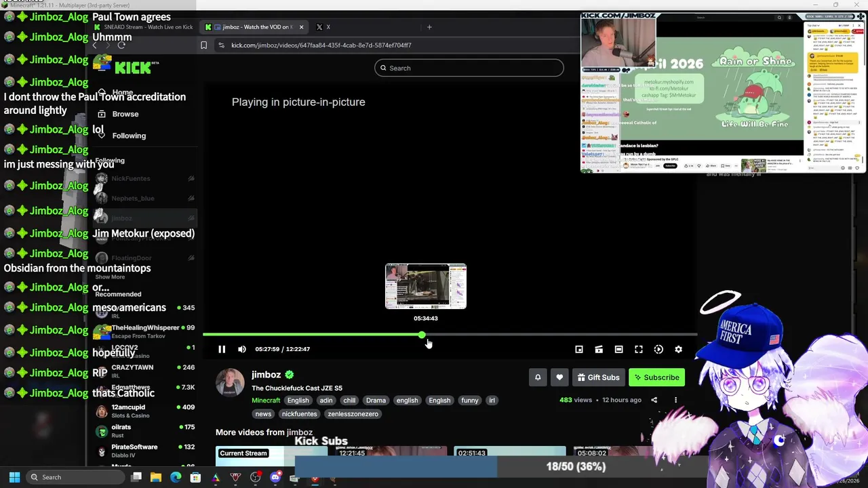Switch to SNEAKO Stream browser tab
The width and height of the screenshot is (868, 488).
pos(144,27)
